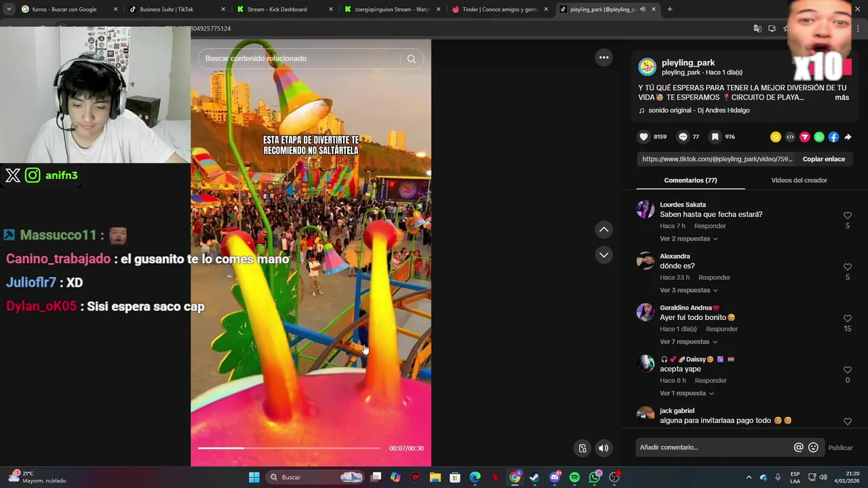Send the video with the red paper-plane icon
This screenshot has width=868, height=488.
[805, 137]
